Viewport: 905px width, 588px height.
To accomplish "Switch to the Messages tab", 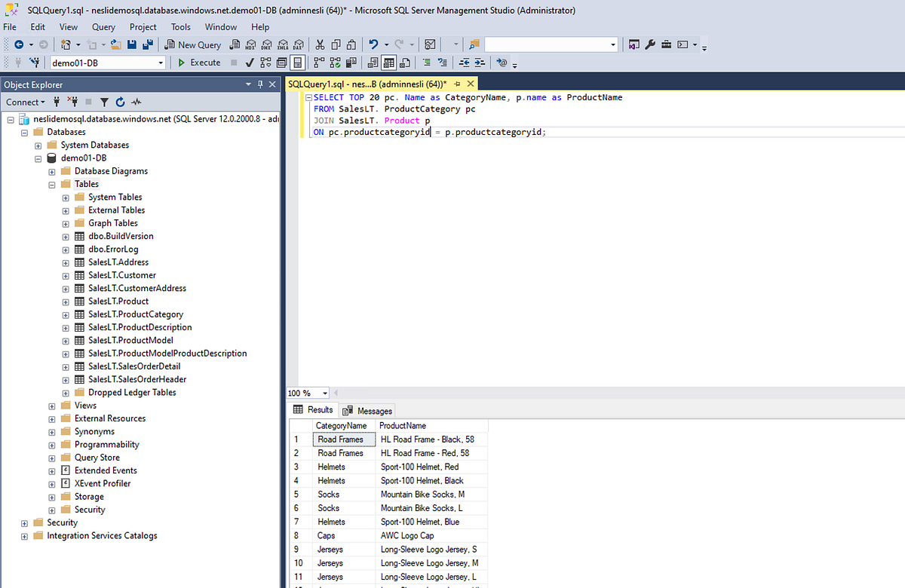I will tap(368, 411).
